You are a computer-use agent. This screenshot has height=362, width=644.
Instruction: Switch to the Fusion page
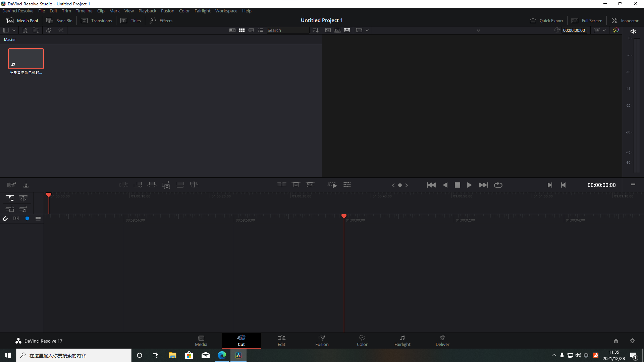pyautogui.click(x=322, y=341)
